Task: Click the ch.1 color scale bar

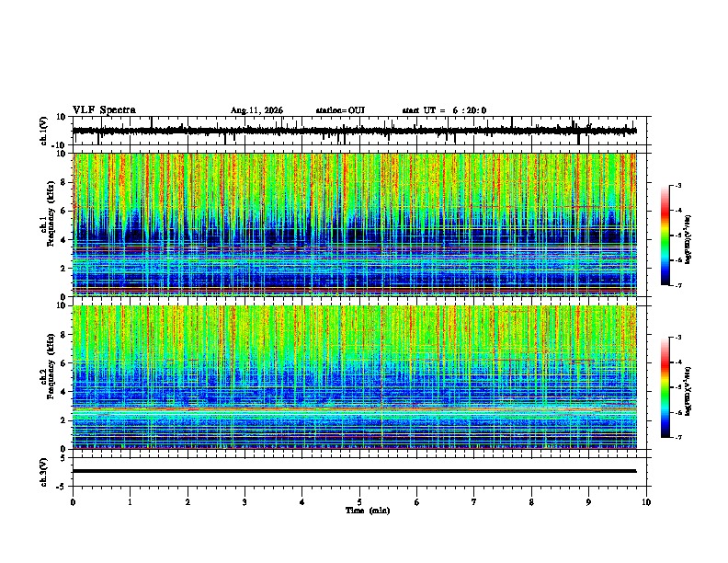Action: 665,236
